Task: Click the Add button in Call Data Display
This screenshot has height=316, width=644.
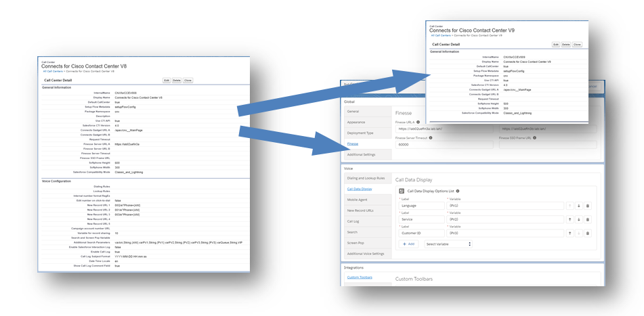Action: (x=408, y=244)
